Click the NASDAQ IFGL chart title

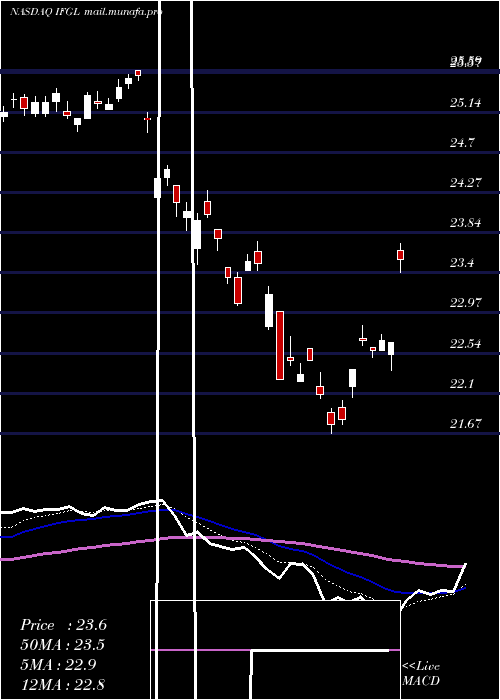45,12
